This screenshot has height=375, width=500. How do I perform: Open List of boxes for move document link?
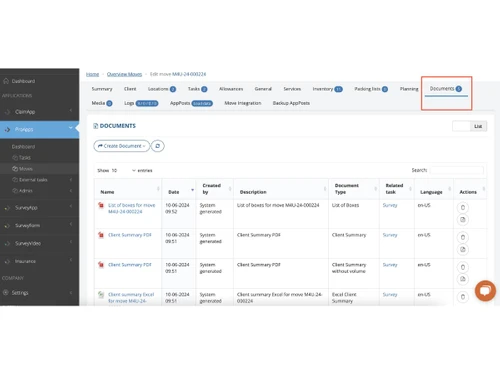point(132,208)
